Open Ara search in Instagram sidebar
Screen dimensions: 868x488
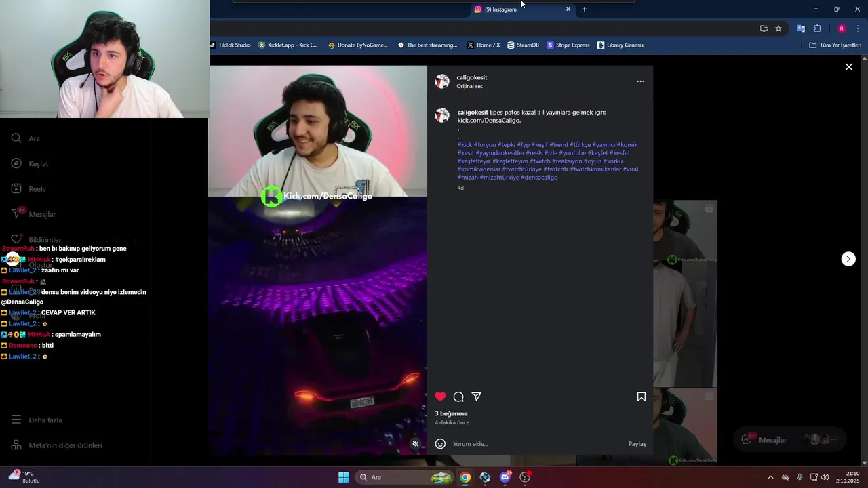coord(26,138)
